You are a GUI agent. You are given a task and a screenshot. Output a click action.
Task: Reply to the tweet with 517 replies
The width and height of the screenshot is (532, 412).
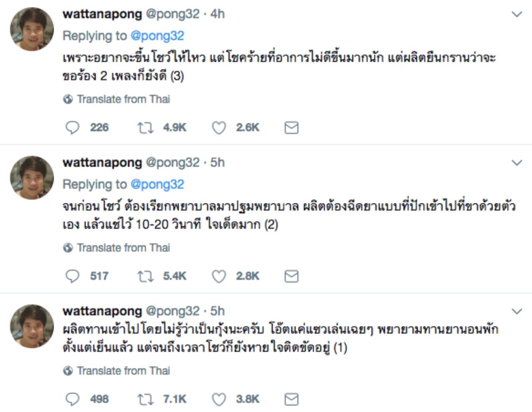coord(72,276)
